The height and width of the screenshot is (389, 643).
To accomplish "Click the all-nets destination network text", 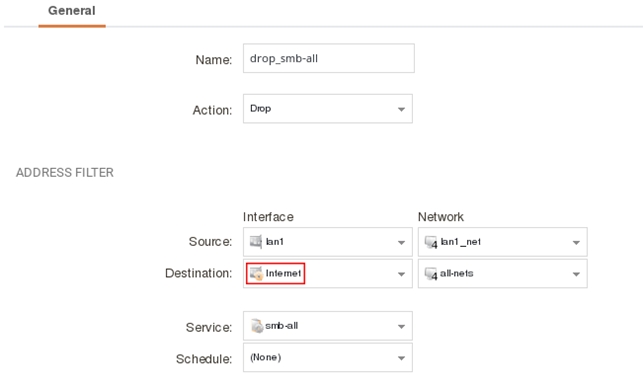I will click(456, 273).
